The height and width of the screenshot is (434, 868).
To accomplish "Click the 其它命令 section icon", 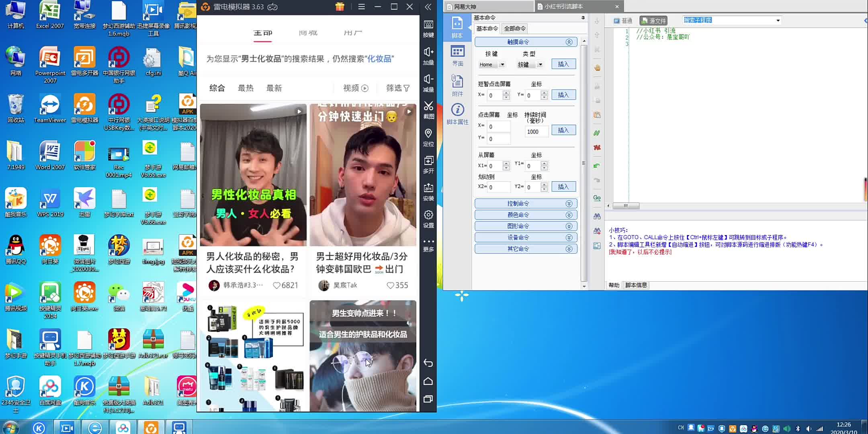I will pos(569,249).
